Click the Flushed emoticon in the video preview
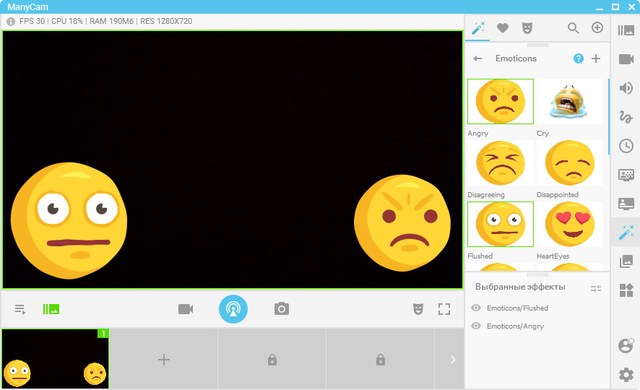 click(69, 221)
